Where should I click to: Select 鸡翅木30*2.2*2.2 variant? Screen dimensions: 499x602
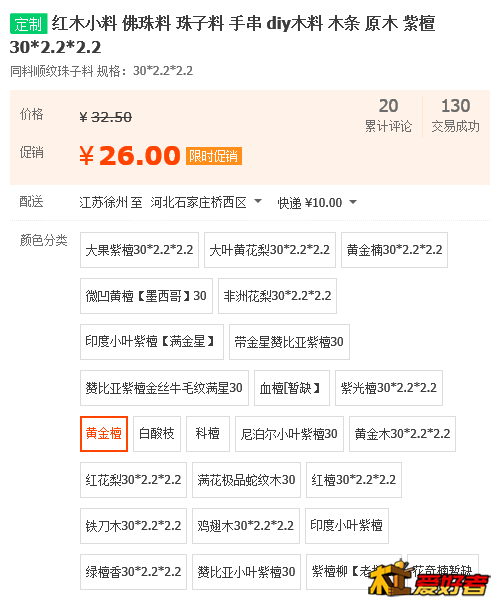[246, 526]
